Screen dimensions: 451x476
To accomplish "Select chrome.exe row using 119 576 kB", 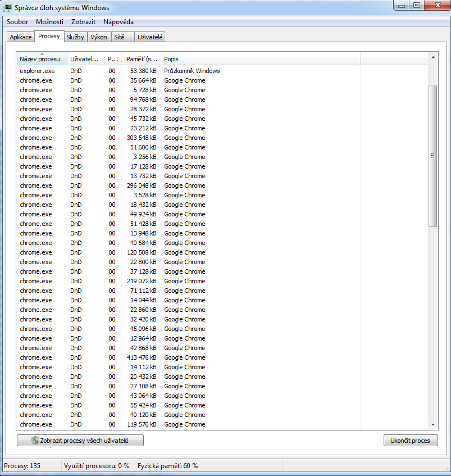I will [189, 425].
